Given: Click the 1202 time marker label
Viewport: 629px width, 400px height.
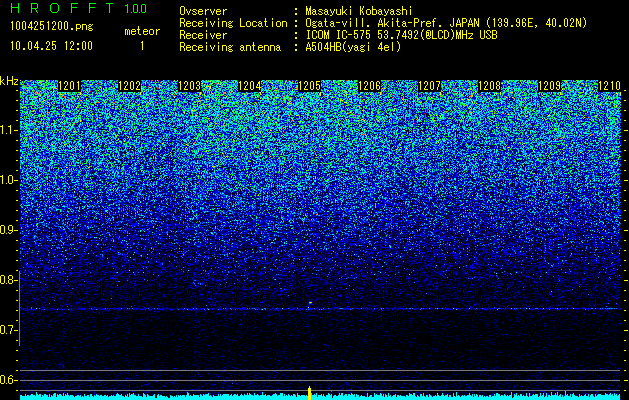Looking at the screenshot, I should (130, 86).
